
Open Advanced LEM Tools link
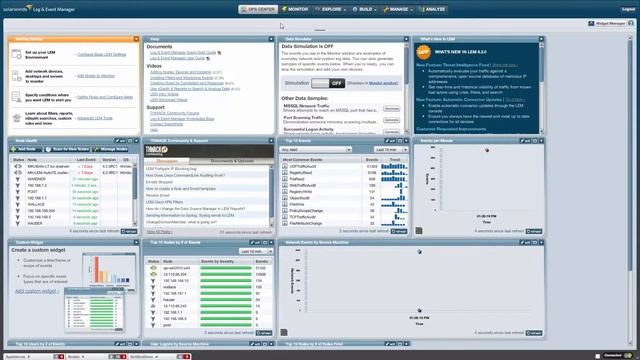pos(95,118)
